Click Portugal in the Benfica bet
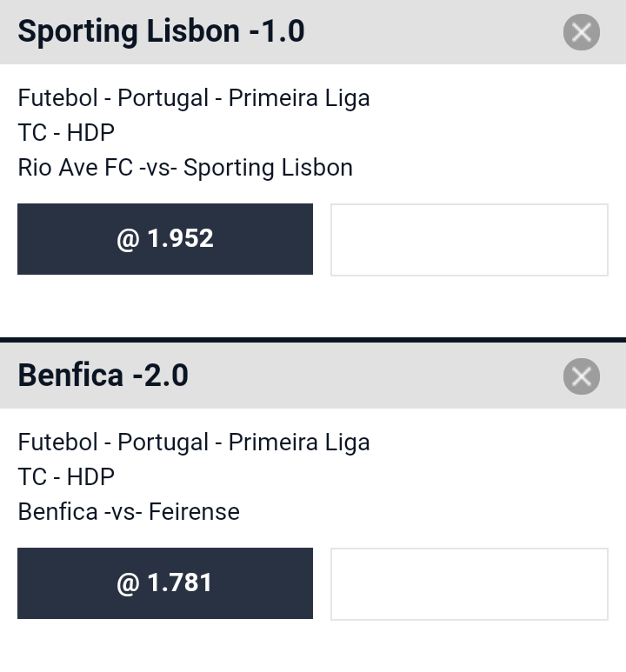Image resolution: width=626 pixels, height=672 pixels. point(163,442)
